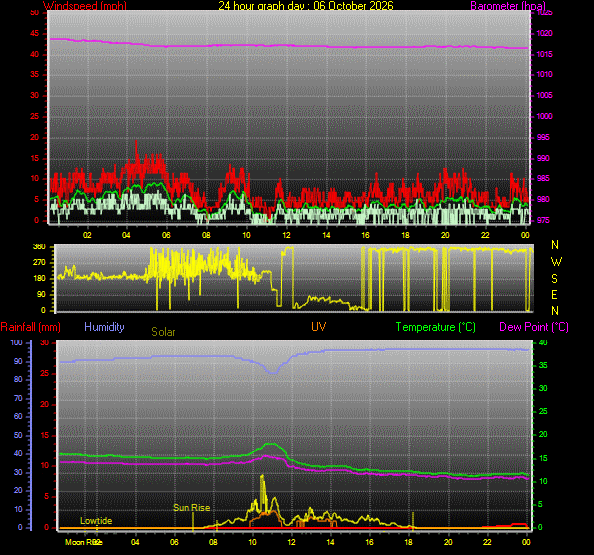Click the 18 hour tick on bottom graph

pos(408,542)
